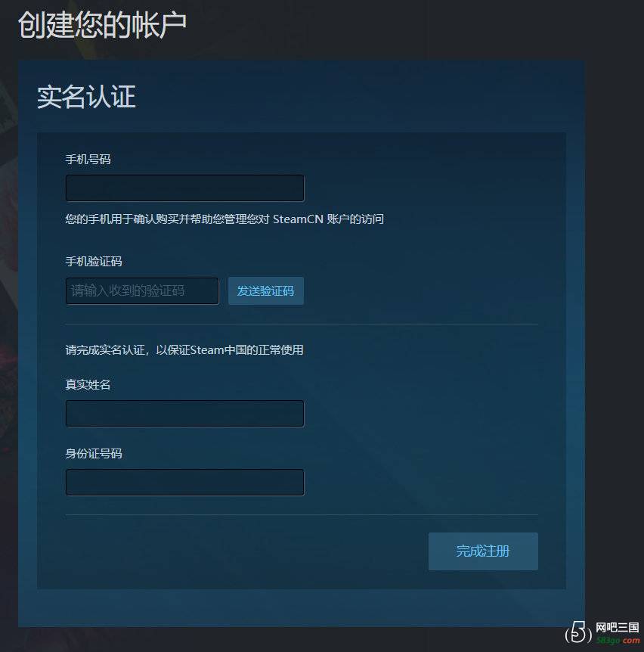Click the 手机验证码 field label
644x652 pixels.
click(x=94, y=262)
